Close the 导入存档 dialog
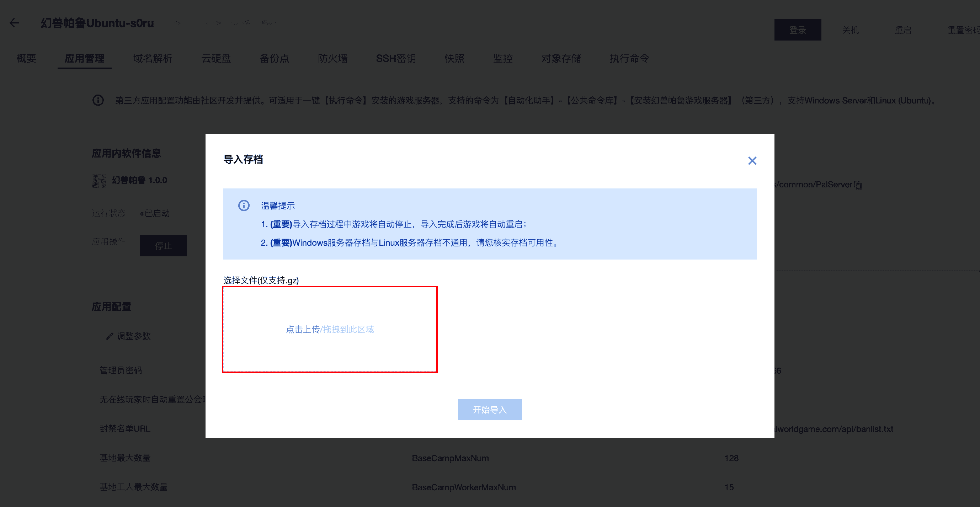Image resolution: width=980 pixels, height=507 pixels. (752, 160)
